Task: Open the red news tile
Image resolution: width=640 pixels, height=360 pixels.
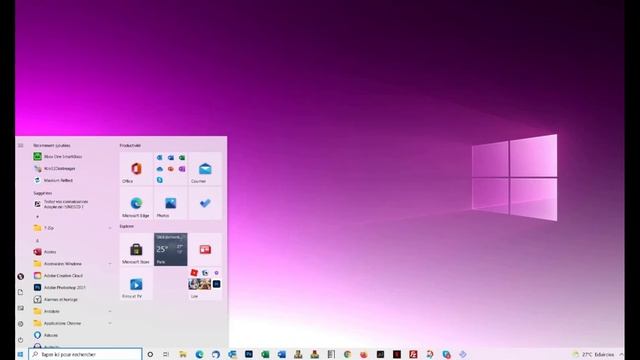Action: click(205, 249)
